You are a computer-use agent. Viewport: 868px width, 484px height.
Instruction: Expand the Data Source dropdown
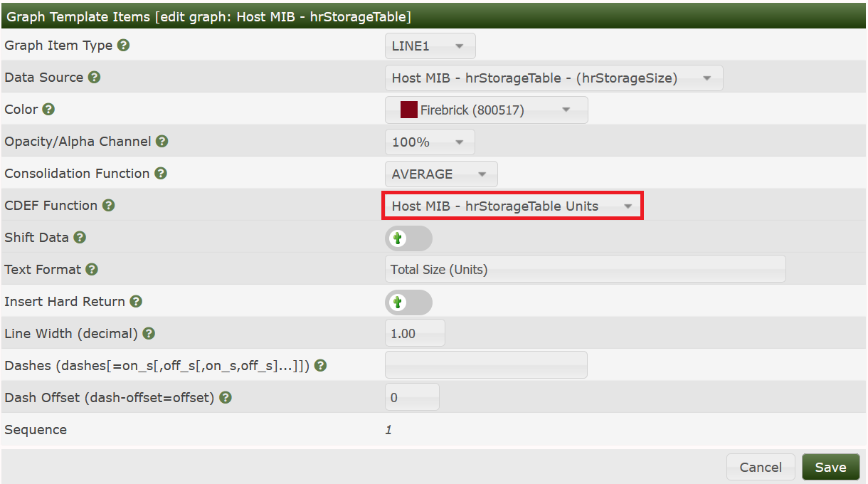(553, 78)
